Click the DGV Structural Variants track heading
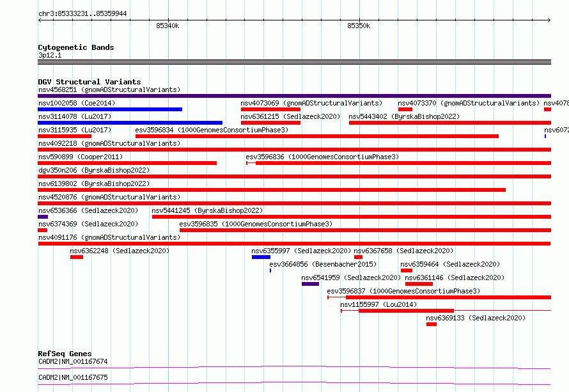569x392 pixels. 90,82
